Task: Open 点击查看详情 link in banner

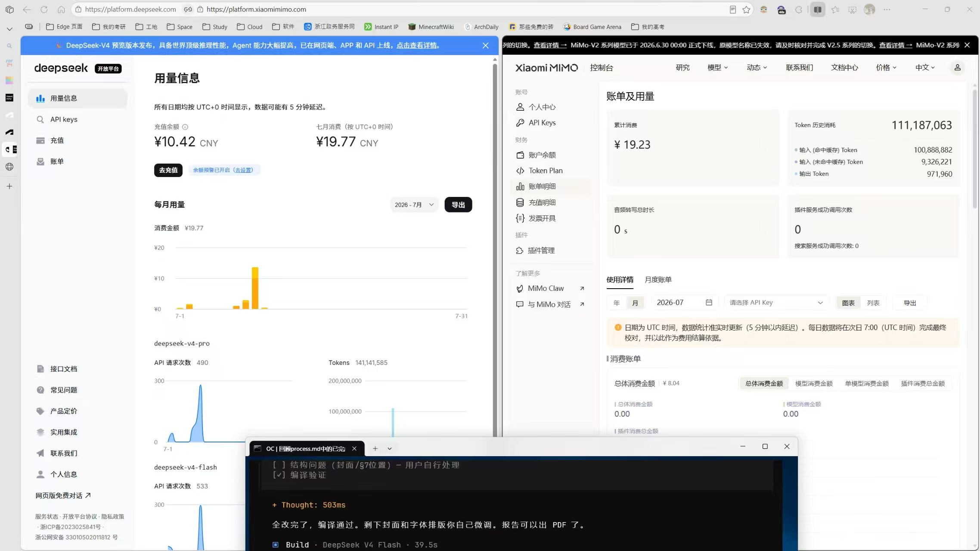Action: point(416,45)
